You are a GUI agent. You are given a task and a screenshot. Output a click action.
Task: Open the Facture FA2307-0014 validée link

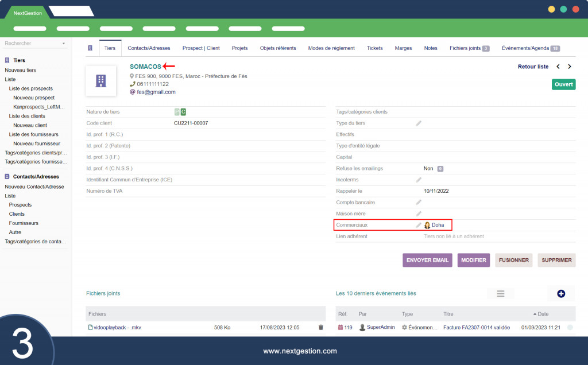click(476, 327)
